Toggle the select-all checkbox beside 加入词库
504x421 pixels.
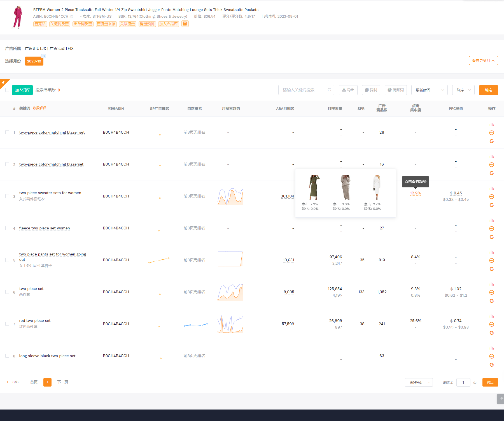click(x=7, y=90)
